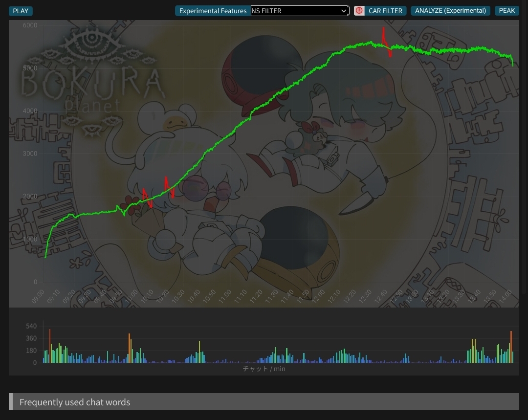Click the 540 chat axis label
This screenshot has width=528, height=420.
point(31,326)
